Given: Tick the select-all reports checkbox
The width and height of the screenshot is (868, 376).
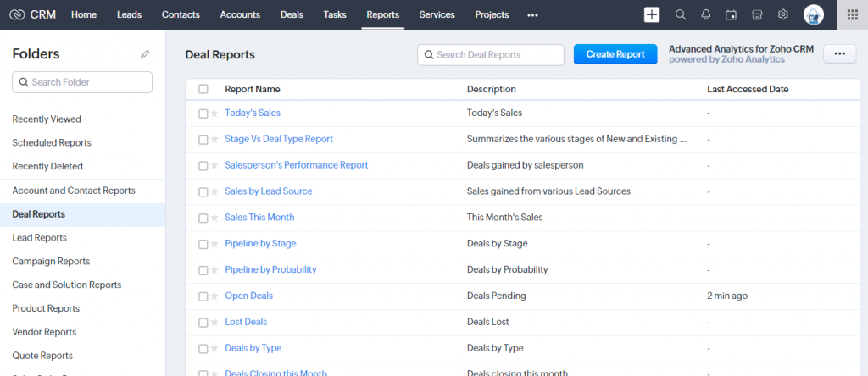Looking at the screenshot, I should 203,89.
